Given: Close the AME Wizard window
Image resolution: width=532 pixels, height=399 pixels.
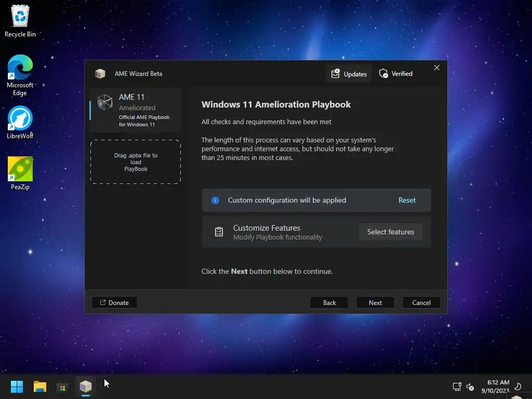Looking at the screenshot, I should point(436,68).
